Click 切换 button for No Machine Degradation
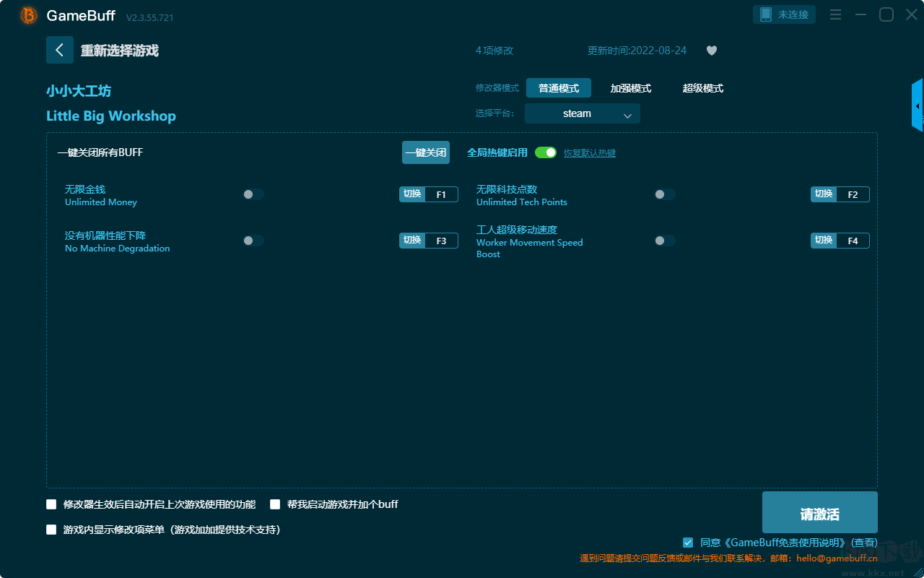924x578 pixels. tap(412, 241)
